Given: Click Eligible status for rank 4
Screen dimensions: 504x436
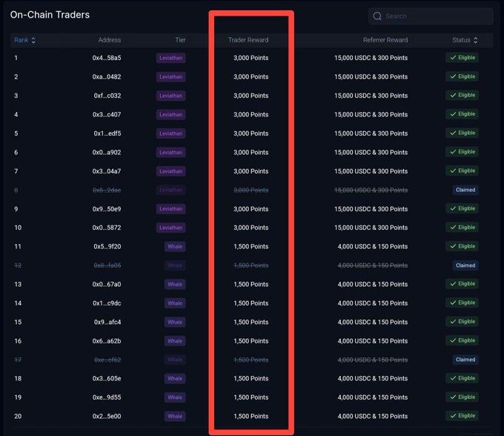Looking at the screenshot, I should tap(462, 114).
